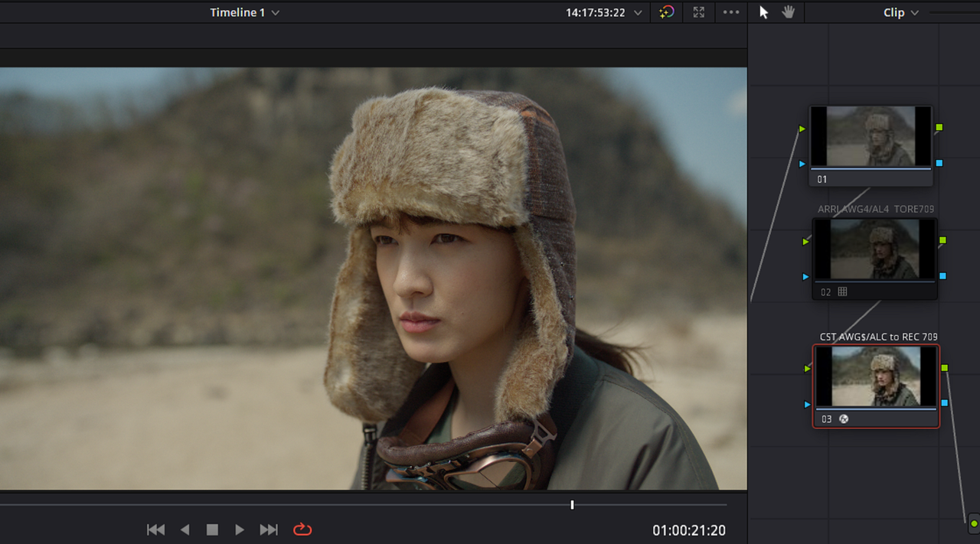Select the hand pan tool
Screen dimensions: 980x544
pos(788,12)
